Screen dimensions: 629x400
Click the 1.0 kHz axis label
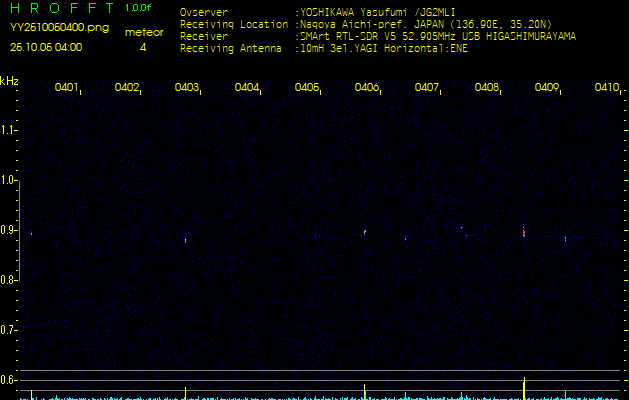tap(7, 180)
